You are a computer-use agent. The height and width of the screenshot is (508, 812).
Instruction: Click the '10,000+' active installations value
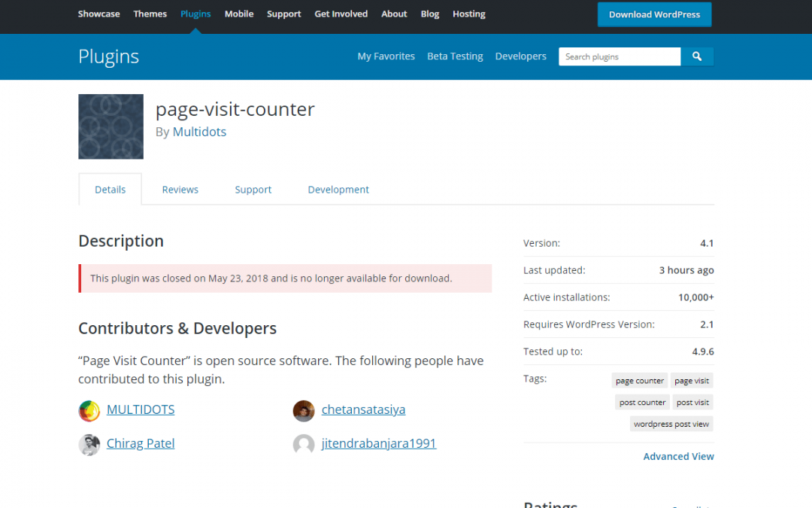click(696, 297)
